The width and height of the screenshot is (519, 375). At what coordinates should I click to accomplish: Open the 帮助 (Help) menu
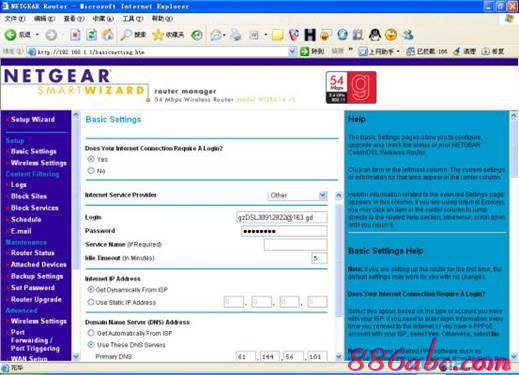(x=162, y=19)
